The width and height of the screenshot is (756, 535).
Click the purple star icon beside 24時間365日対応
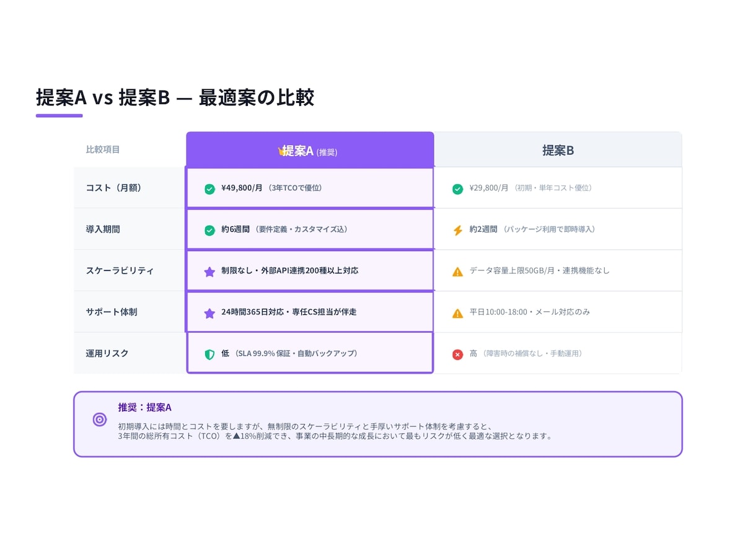pos(210,313)
